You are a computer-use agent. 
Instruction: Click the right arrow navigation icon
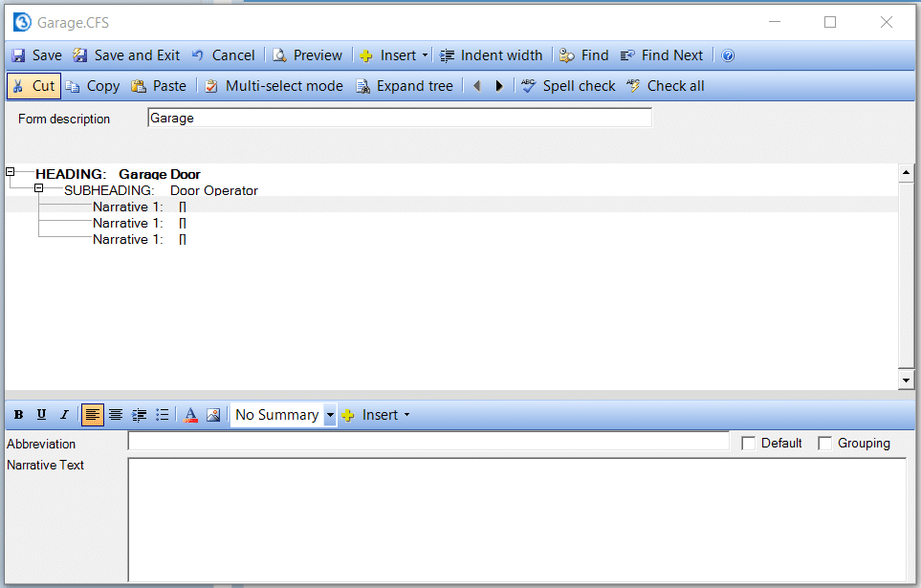[x=498, y=86]
